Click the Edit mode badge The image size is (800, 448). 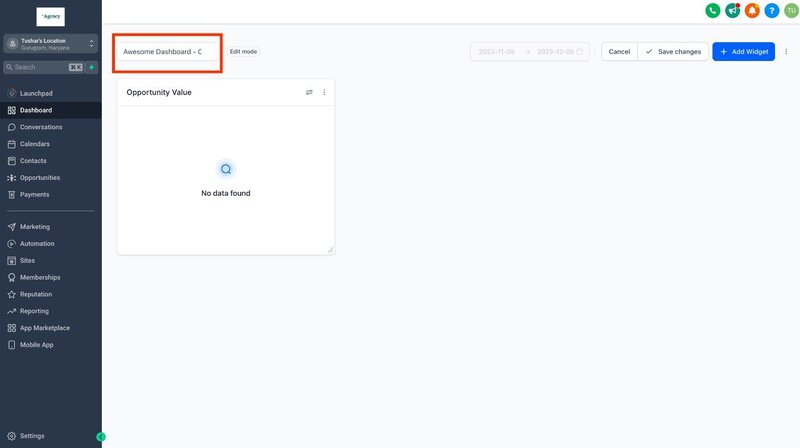coord(243,52)
